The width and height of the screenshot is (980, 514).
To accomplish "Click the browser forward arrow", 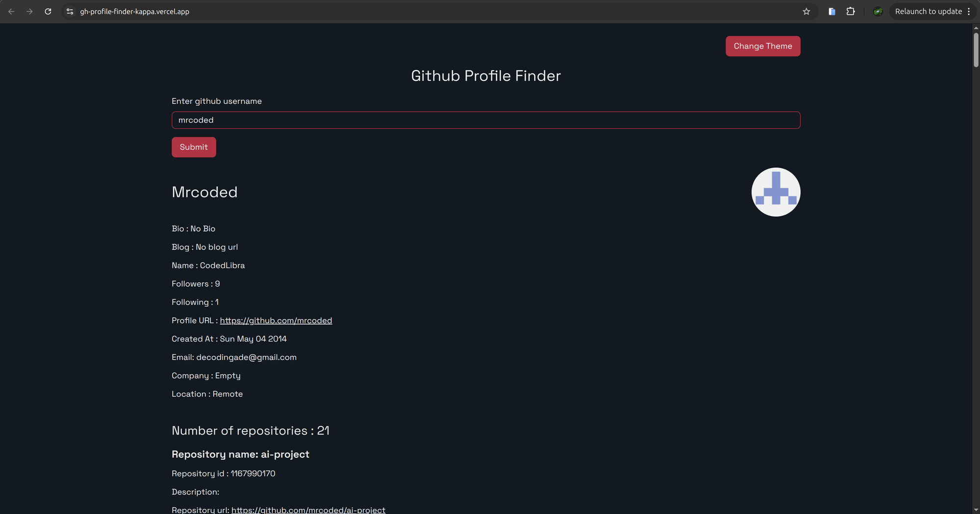I will [29, 11].
